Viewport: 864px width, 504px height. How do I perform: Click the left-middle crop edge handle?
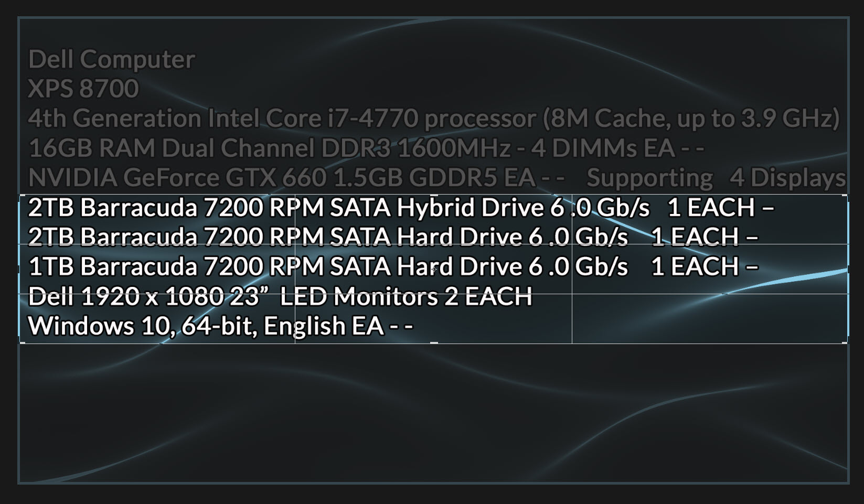click(x=20, y=269)
